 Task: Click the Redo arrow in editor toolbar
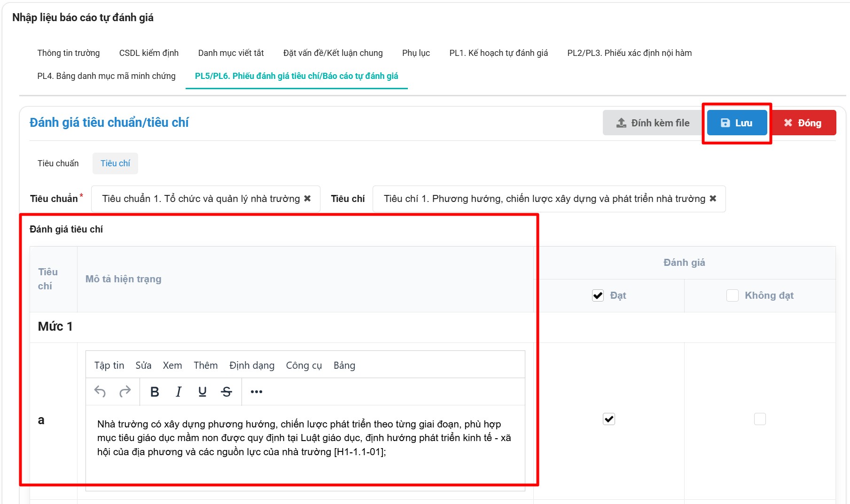point(125,391)
